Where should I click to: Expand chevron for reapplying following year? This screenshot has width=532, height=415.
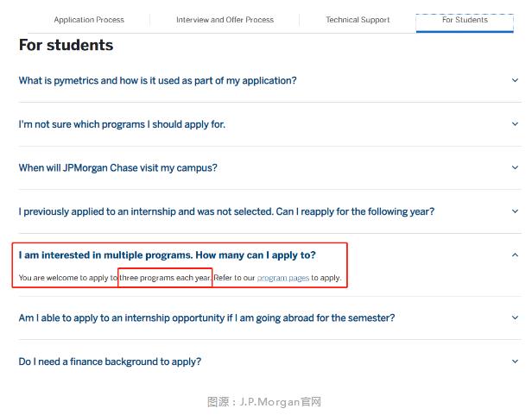516,211
